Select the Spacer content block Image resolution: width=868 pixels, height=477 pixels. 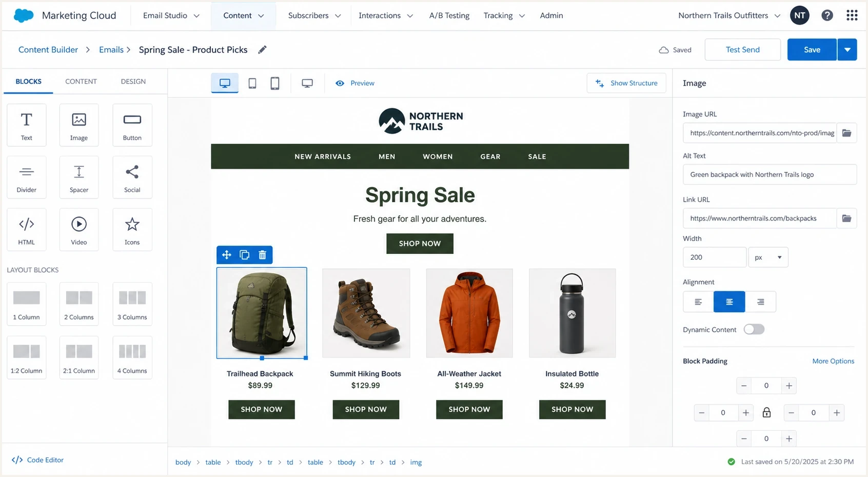79,177
